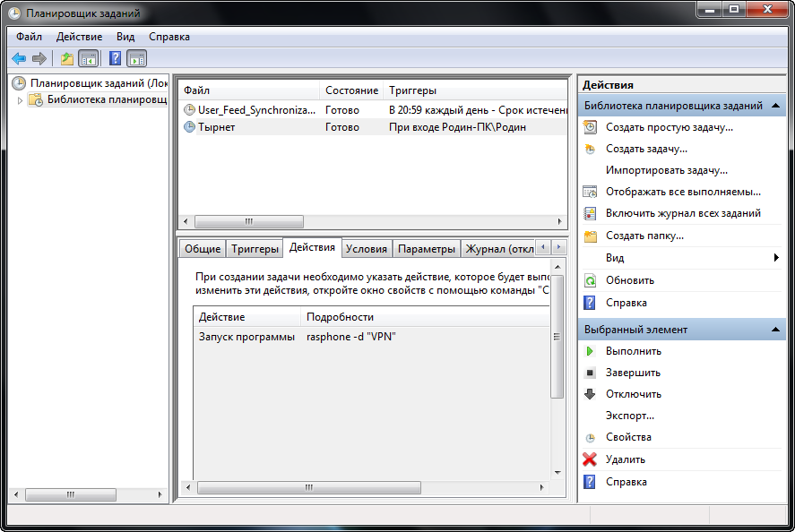This screenshot has width=795, height=532.
Task: Expand Библиотека планировщика tree node
Action: [x=21, y=100]
